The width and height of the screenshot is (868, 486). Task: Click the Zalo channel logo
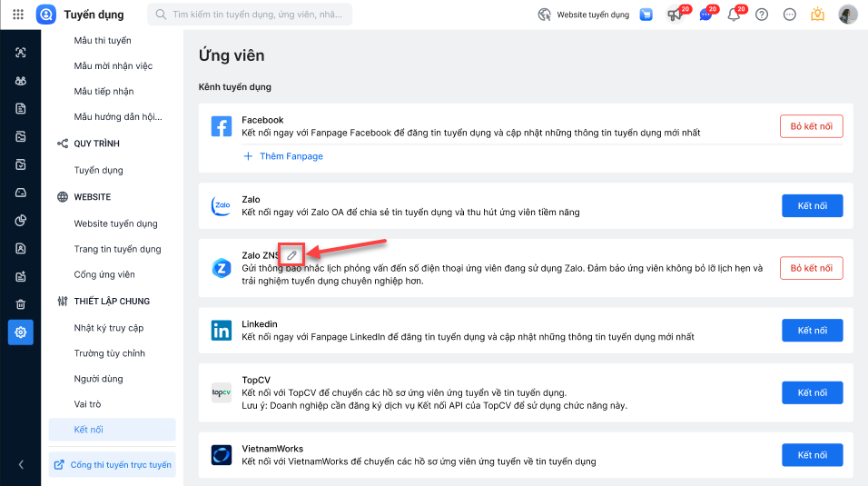point(222,205)
